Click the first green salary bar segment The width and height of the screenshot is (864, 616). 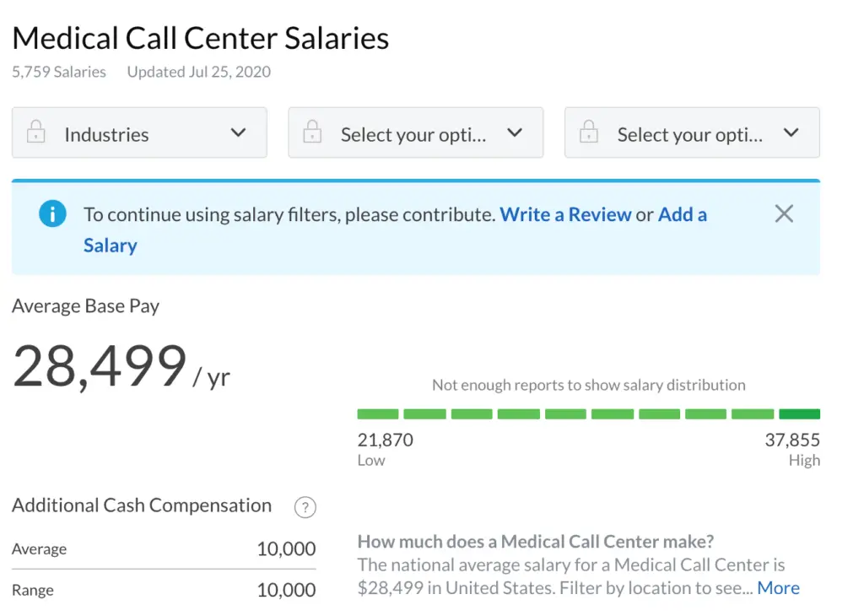click(x=378, y=413)
